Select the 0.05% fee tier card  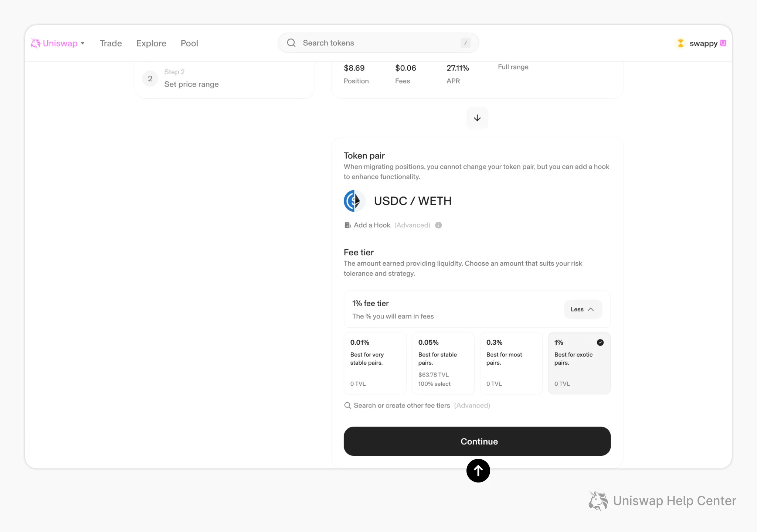click(x=443, y=363)
